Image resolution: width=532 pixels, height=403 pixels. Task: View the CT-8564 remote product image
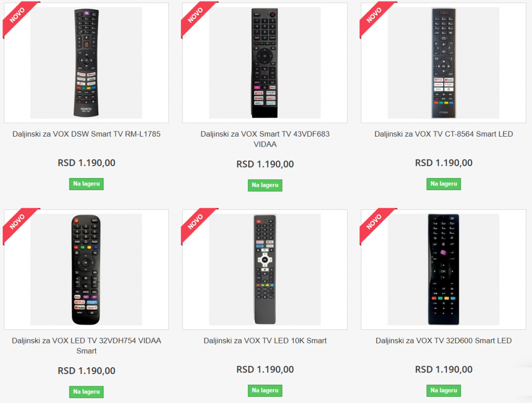[x=443, y=63]
